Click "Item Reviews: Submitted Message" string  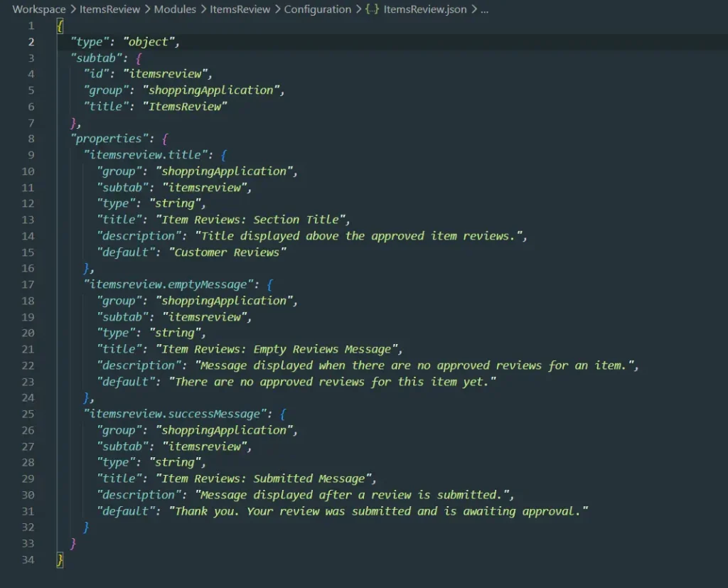click(x=266, y=479)
